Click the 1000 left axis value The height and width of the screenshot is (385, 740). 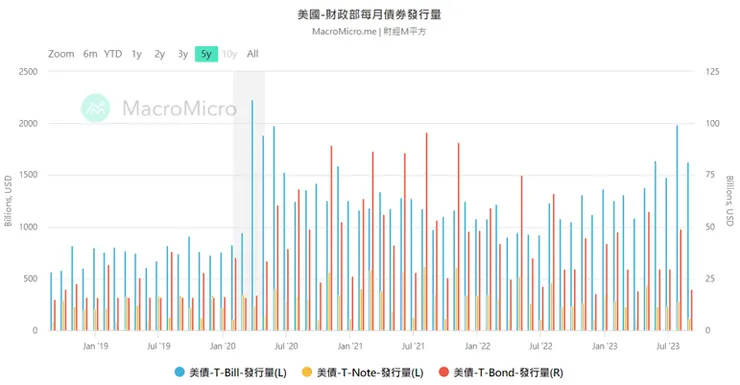[x=28, y=227]
